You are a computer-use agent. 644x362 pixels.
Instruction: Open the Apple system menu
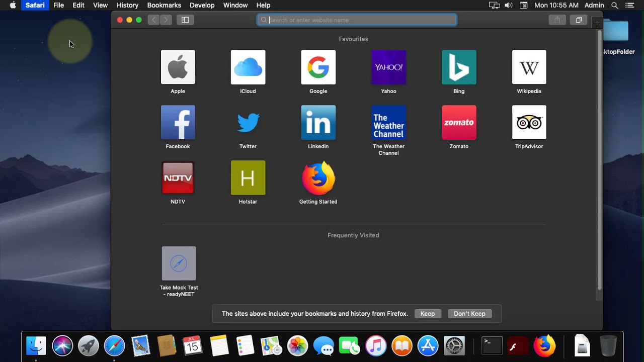click(13, 5)
